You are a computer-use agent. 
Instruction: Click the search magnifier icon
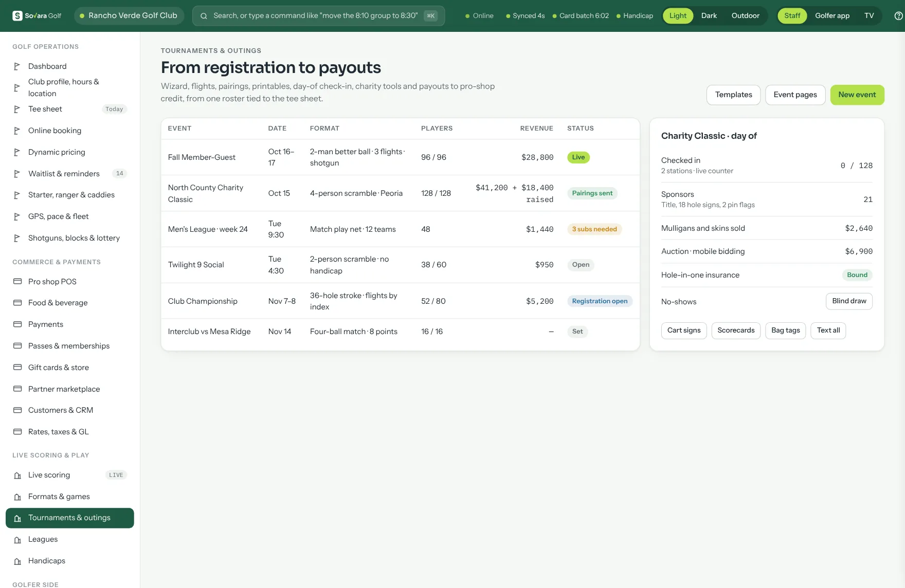click(204, 16)
